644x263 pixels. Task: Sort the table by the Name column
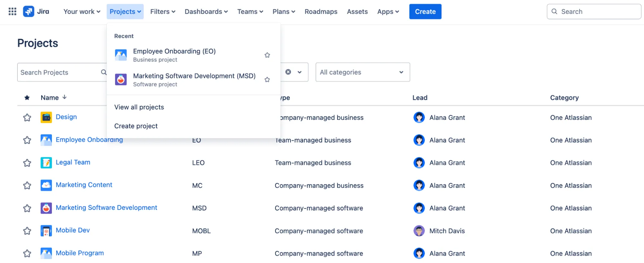click(x=50, y=98)
